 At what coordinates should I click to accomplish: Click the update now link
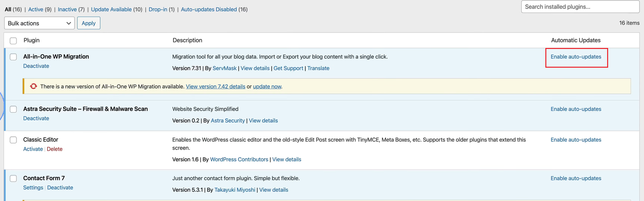pos(267,86)
